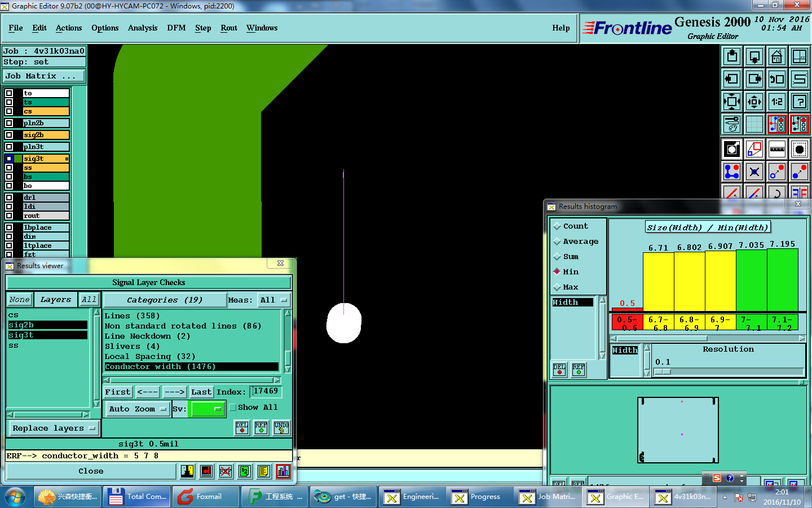Click the board overview thumbnail
This screenshot has width=812, height=508.
pyautogui.click(x=678, y=430)
